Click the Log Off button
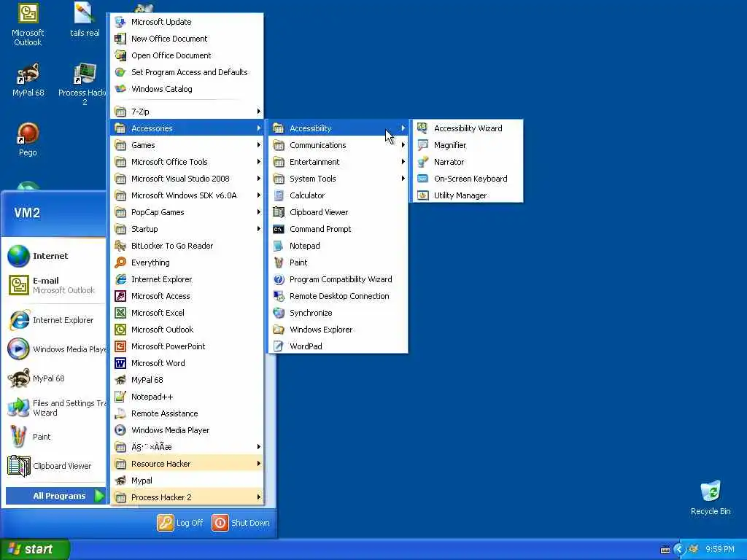 180,523
